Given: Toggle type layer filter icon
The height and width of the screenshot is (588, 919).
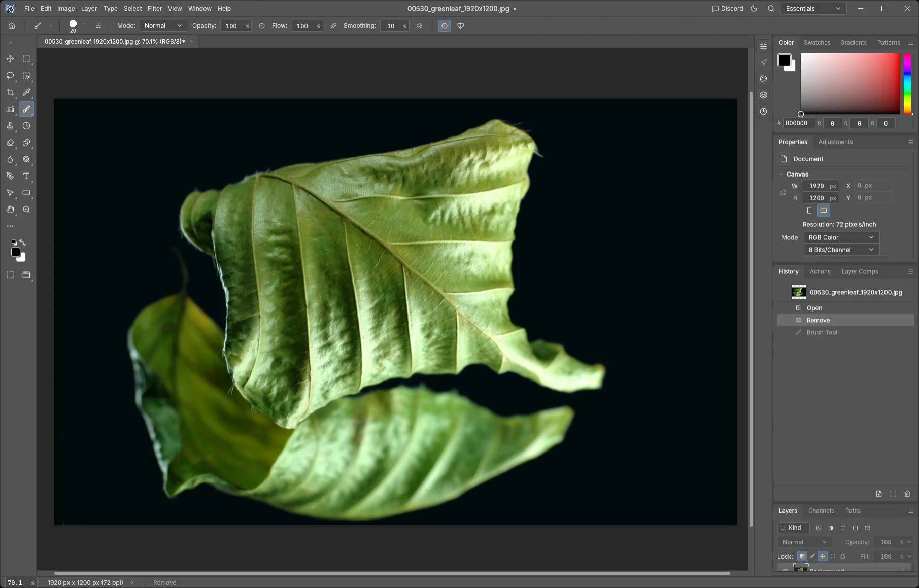Looking at the screenshot, I should (x=843, y=528).
